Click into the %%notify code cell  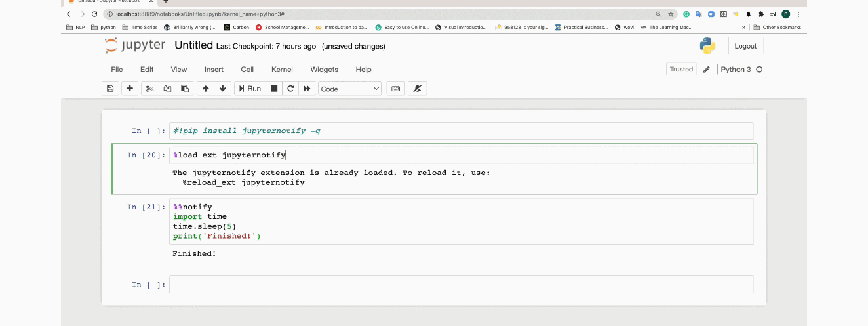[461, 222]
